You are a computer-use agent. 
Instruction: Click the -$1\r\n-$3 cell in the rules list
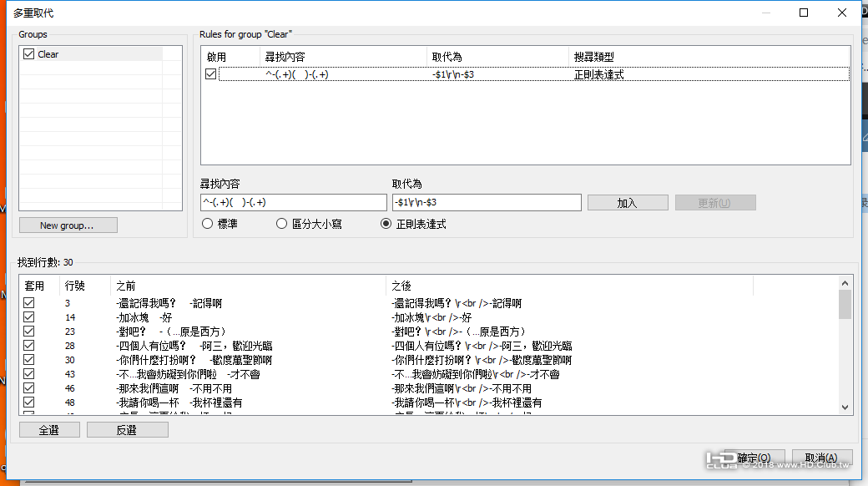pyautogui.click(x=453, y=74)
